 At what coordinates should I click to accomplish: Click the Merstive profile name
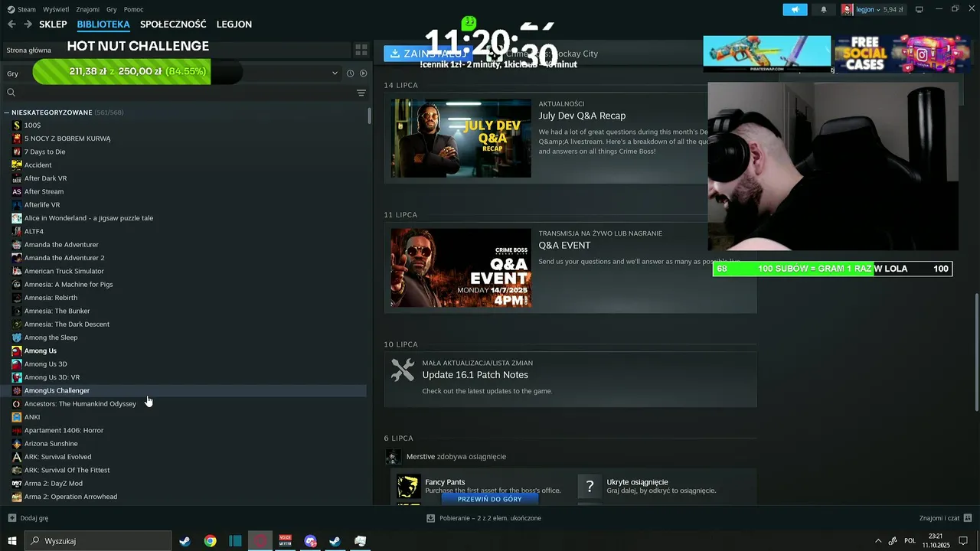[x=420, y=457]
